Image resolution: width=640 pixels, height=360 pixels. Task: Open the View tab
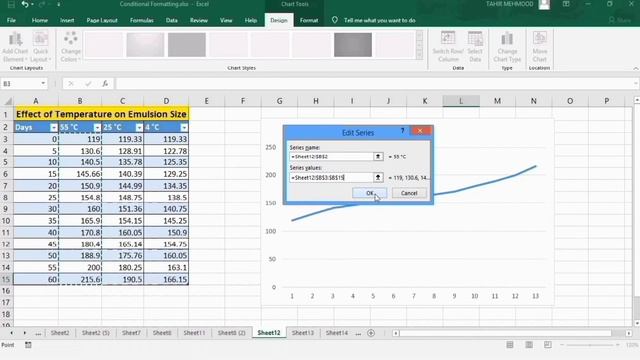pos(226,20)
